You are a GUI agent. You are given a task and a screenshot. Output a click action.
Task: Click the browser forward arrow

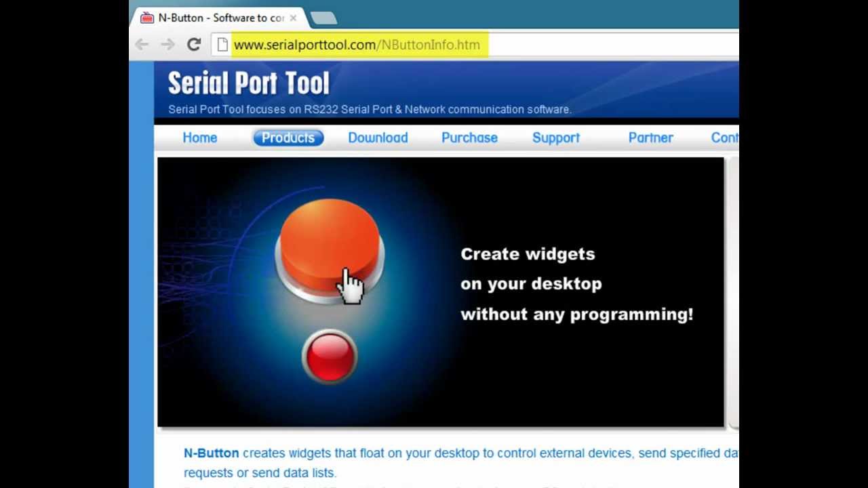click(x=167, y=45)
